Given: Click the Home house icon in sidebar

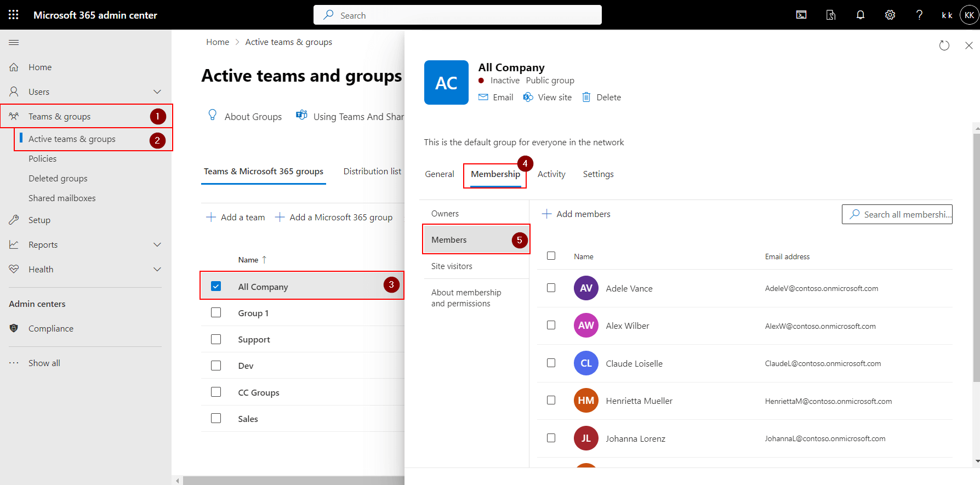Looking at the screenshot, I should [x=14, y=67].
